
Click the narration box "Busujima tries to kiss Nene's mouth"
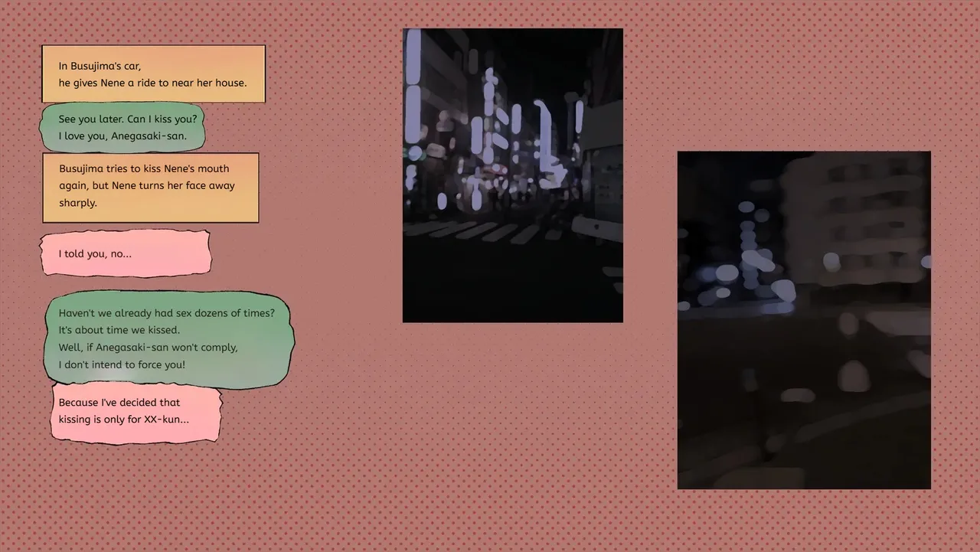point(150,188)
